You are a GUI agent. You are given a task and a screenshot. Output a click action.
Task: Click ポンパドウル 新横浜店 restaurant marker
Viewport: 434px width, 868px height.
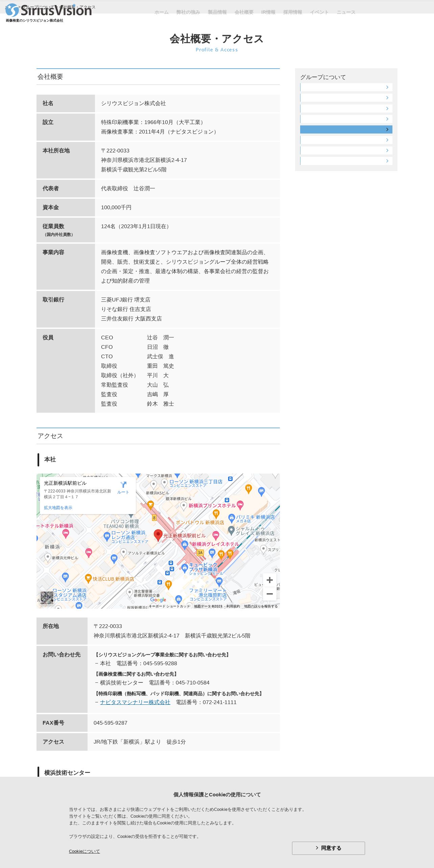tap(216, 514)
